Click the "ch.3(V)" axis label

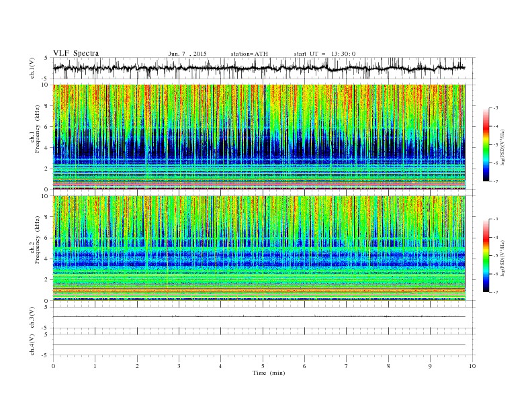point(32,318)
